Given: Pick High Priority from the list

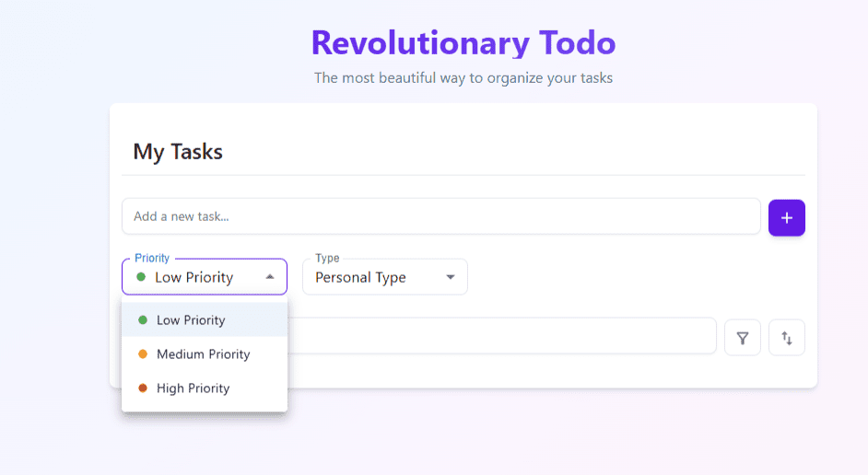Looking at the screenshot, I should (205, 388).
